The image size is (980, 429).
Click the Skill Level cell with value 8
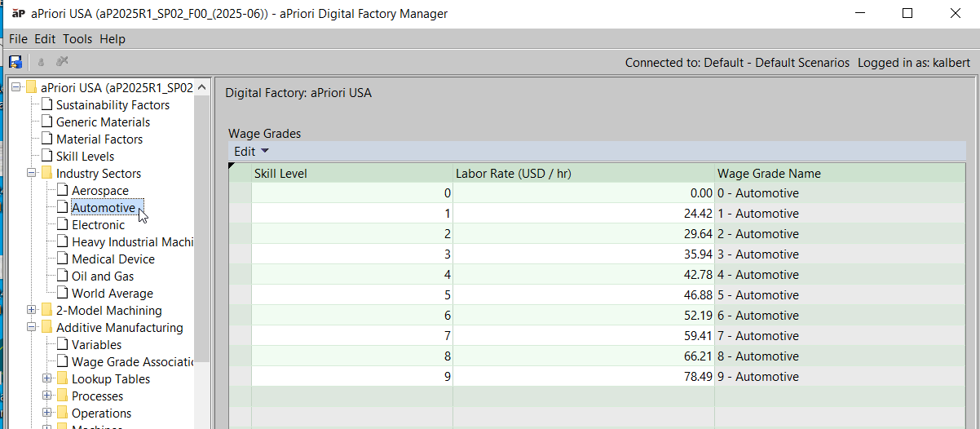click(352, 356)
